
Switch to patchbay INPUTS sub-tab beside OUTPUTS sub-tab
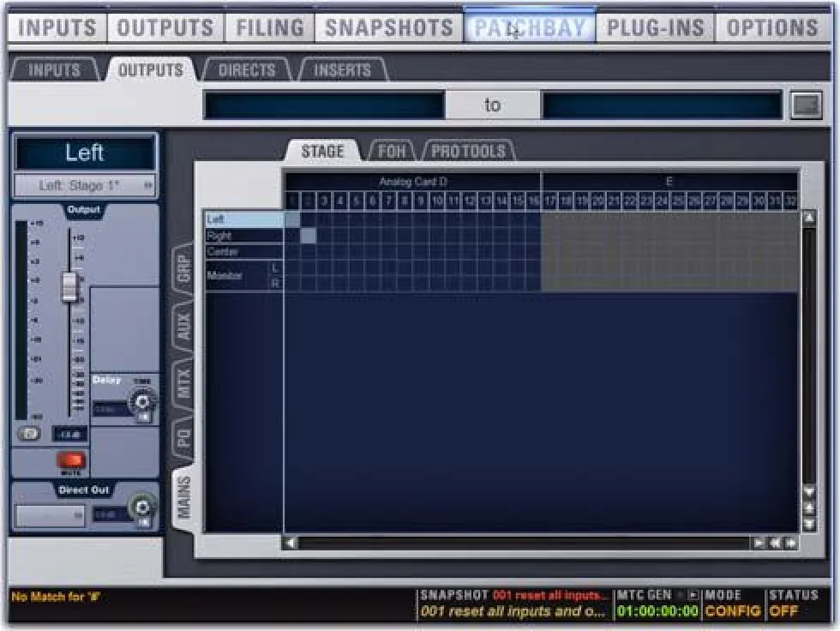point(54,70)
